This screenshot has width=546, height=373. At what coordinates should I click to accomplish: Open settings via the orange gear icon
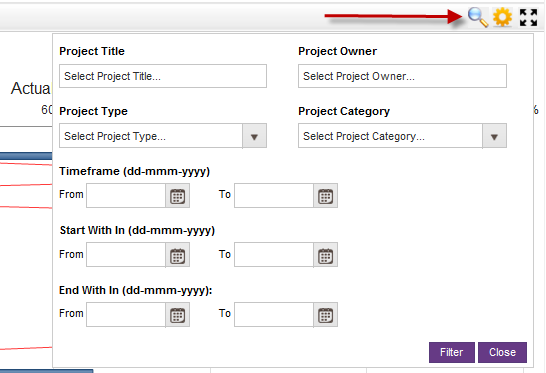pos(502,17)
